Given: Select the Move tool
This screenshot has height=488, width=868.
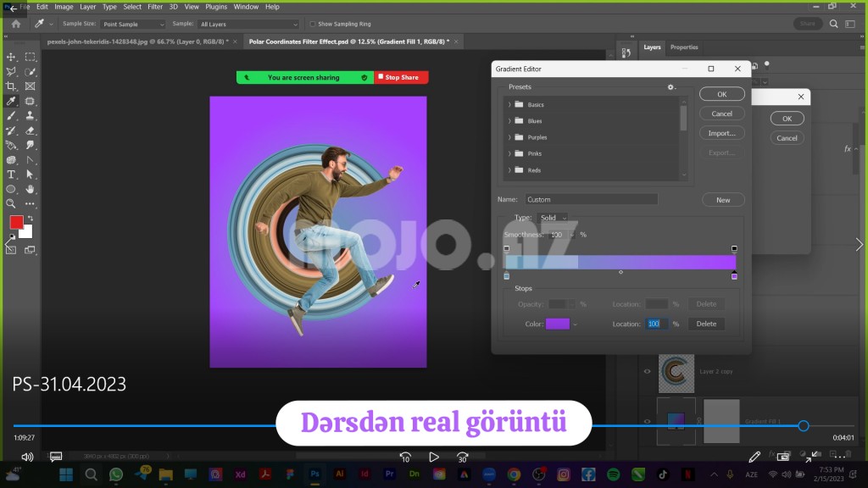Looking at the screenshot, I should tap(11, 57).
